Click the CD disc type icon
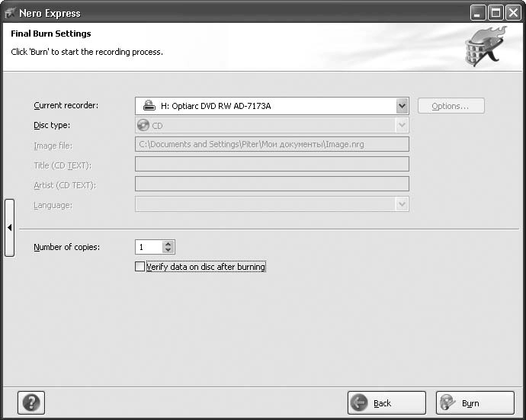 (144, 125)
